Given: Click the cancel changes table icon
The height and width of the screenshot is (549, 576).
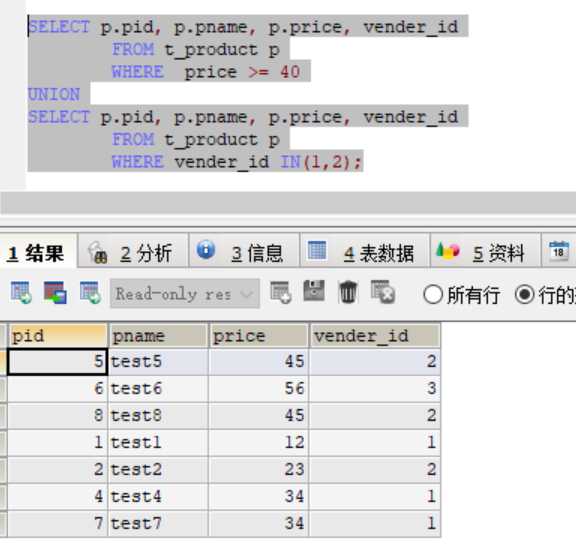Looking at the screenshot, I should click(x=383, y=292).
